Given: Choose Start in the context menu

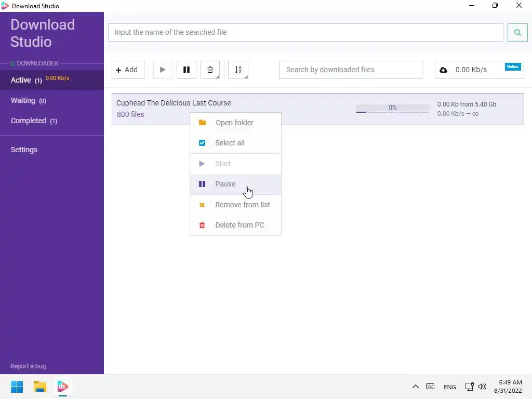Looking at the screenshot, I should (235, 164).
